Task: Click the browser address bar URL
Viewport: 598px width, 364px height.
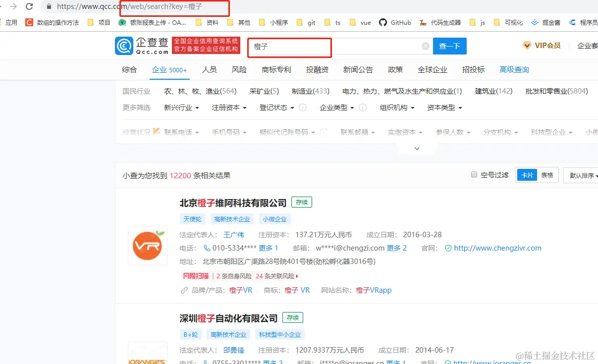Action: click(x=130, y=7)
